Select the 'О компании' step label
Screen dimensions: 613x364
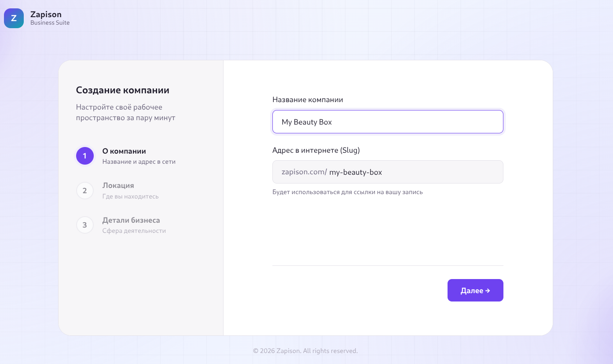click(124, 151)
